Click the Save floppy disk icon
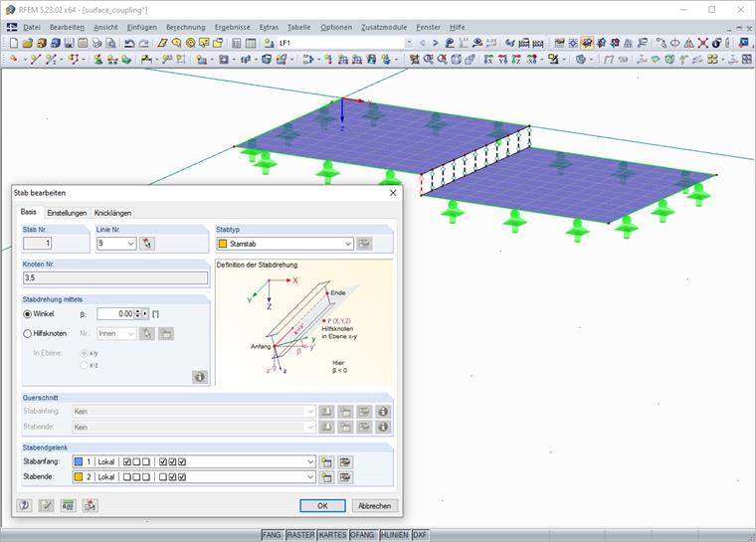 point(69,43)
